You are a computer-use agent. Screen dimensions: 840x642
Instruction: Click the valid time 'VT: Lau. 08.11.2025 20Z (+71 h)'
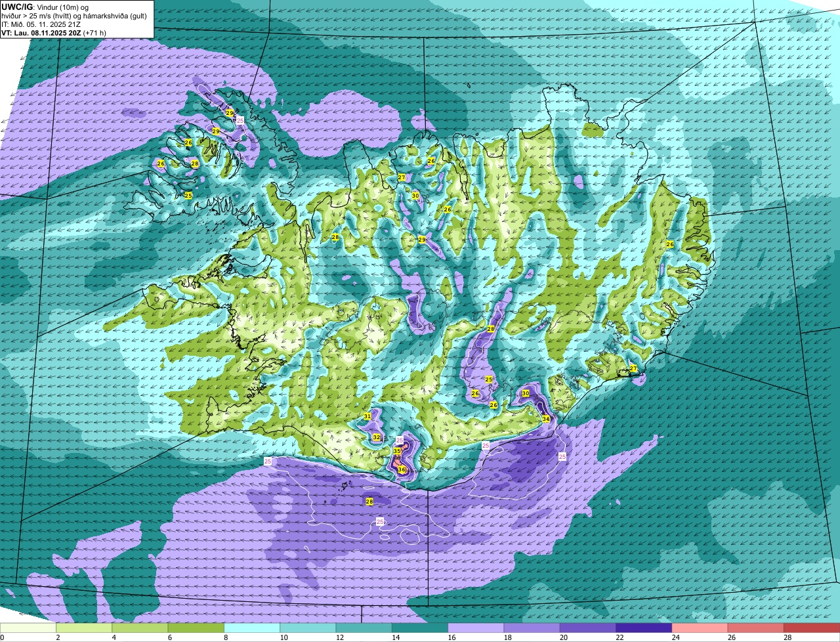tap(54, 32)
